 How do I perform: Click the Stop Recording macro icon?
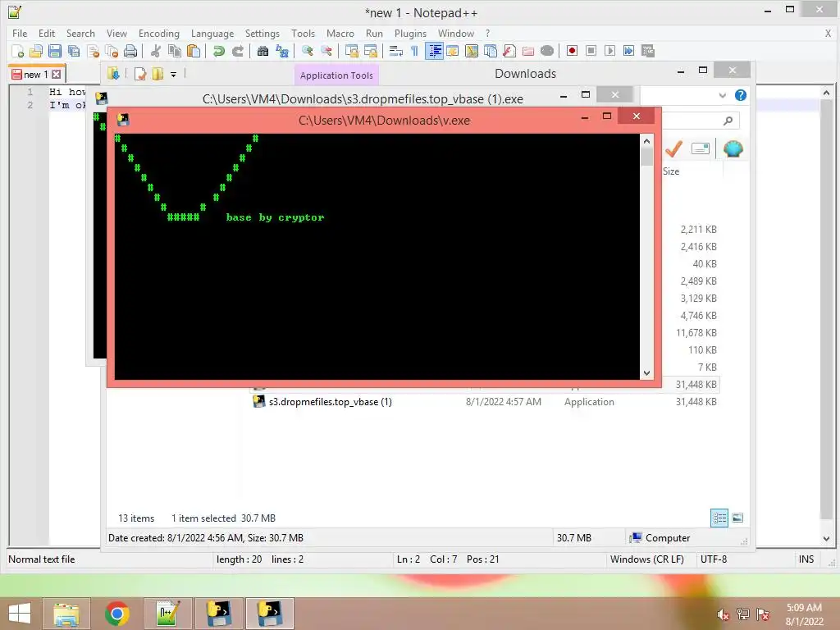(x=591, y=51)
